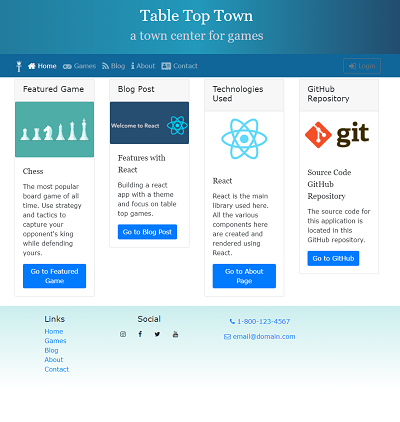This screenshot has width=400, height=422.
Task: Click the Links footer heading
Action: point(55,319)
